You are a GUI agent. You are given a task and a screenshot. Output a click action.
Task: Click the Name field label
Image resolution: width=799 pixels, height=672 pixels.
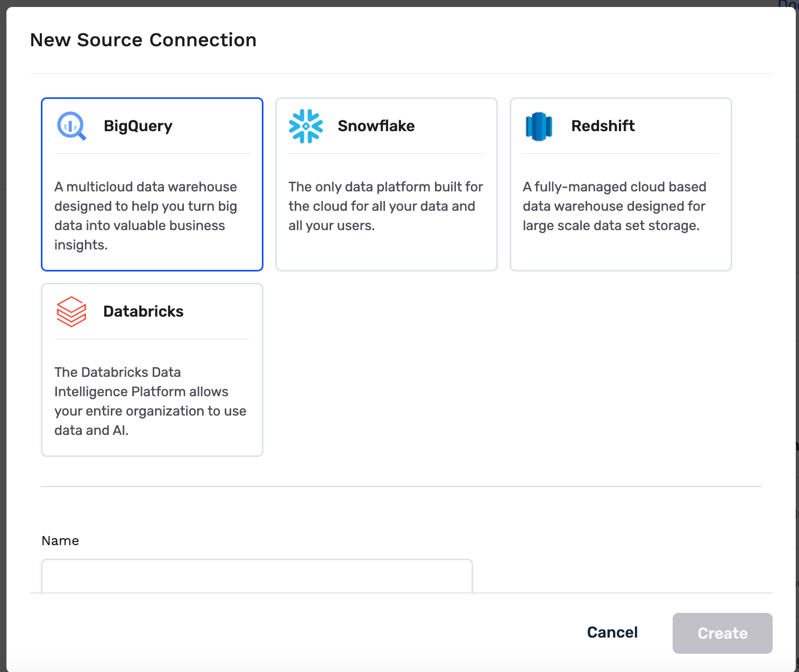[x=60, y=541]
